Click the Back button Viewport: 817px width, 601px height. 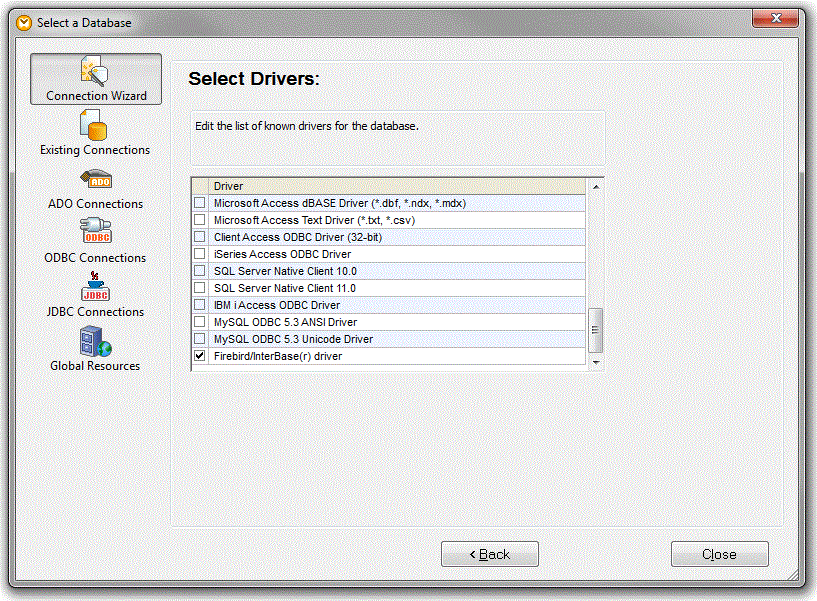pos(490,554)
